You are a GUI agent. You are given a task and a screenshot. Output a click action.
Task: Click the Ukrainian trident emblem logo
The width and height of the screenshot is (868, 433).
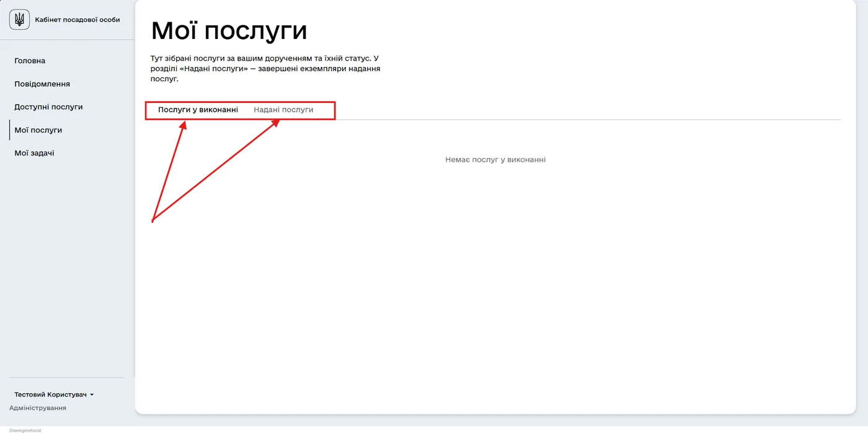coord(19,20)
